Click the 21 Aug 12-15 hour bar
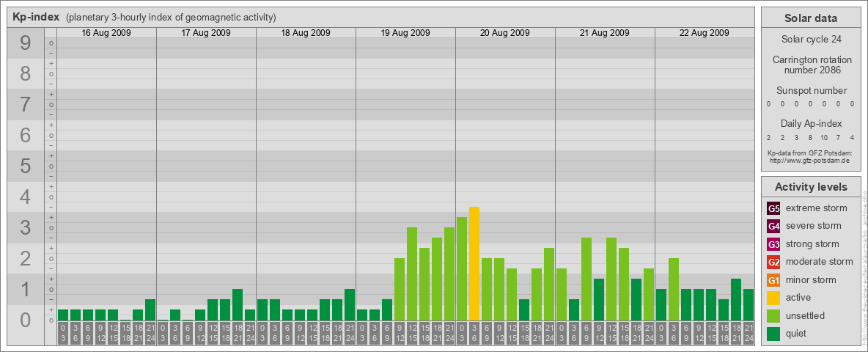The image size is (868, 352). coord(611,279)
